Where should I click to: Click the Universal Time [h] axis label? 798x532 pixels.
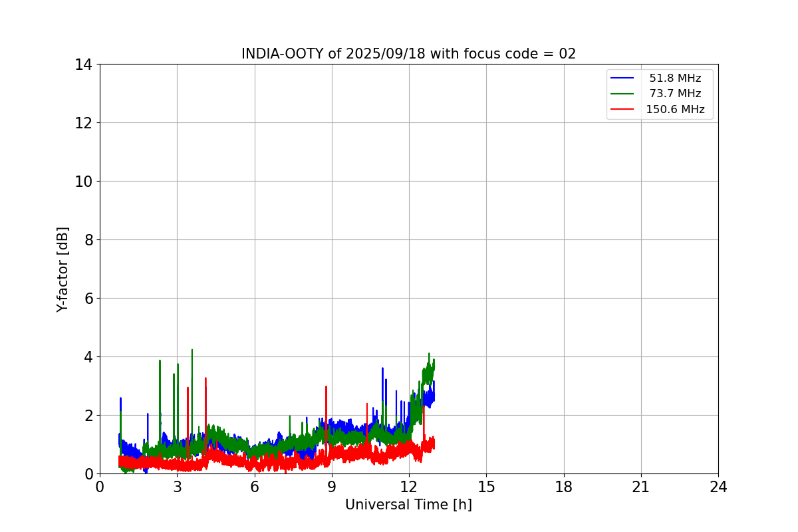(408, 505)
